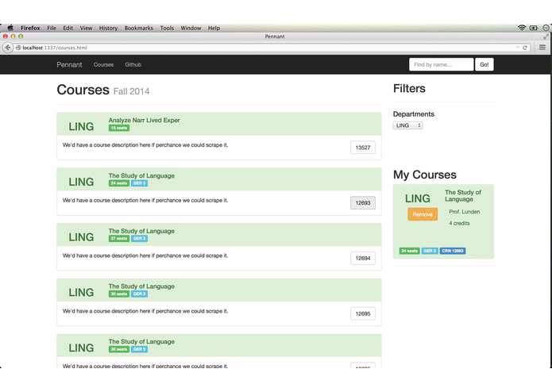The image size is (552, 392).
Task: Open the Firefox hamburger menu
Action: (542, 47)
